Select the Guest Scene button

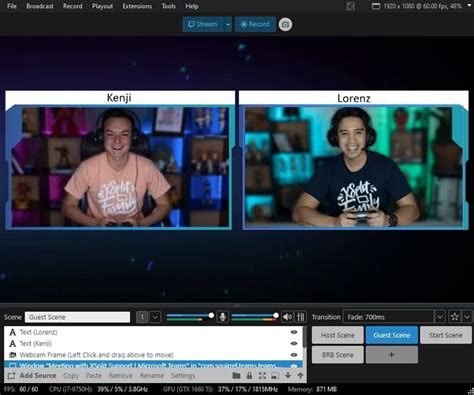pos(392,335)
